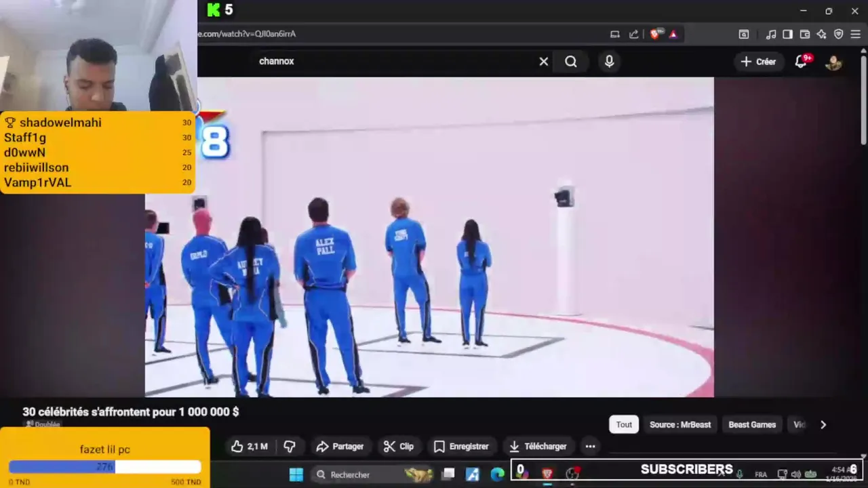Open the blue A app in taskbar
This screenshot has height=488, width=868.
[x=473, y=475]
